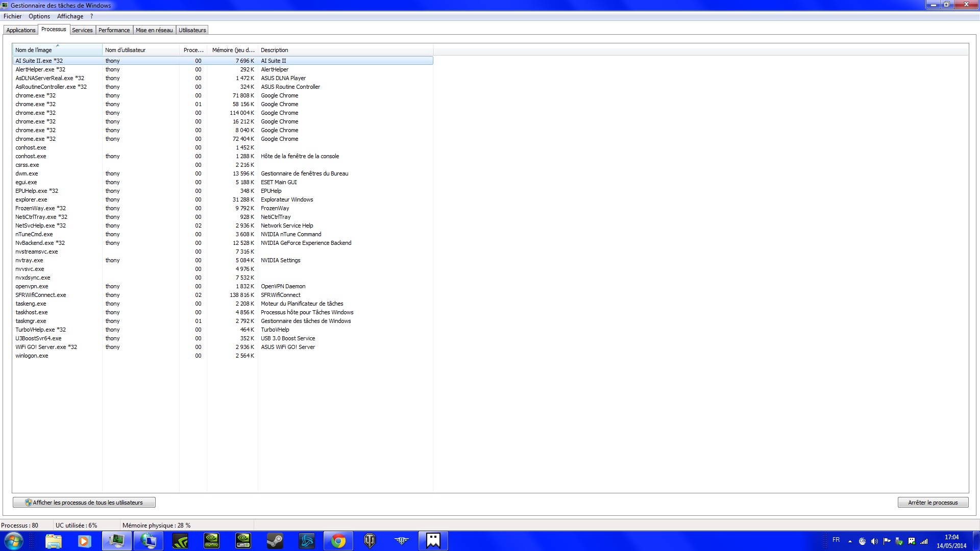Sort by Nom d'utilisateur column header

click(x=141, y=50)
